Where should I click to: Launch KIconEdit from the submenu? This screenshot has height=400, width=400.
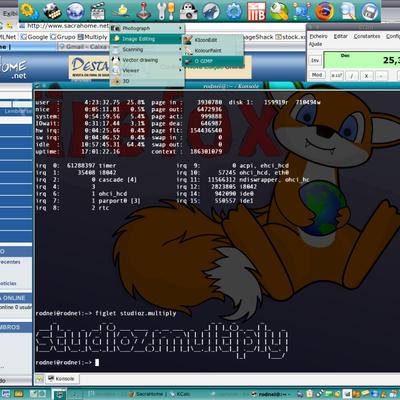tap(213, 40)
